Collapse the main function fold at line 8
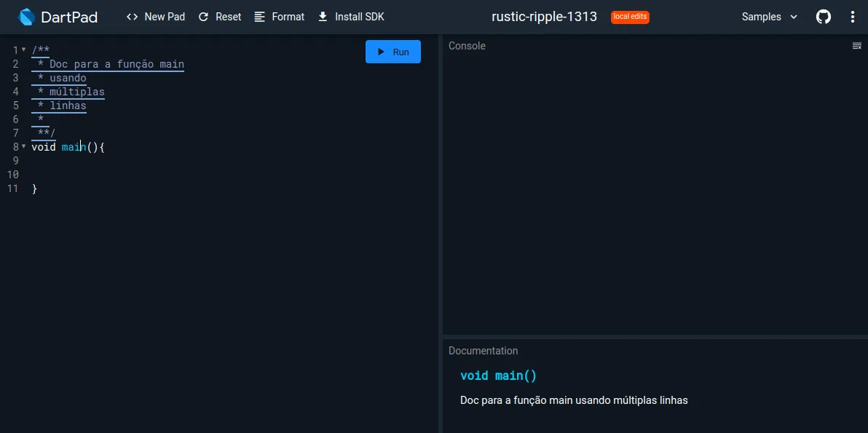868x433 pixels. pos(23,146)
